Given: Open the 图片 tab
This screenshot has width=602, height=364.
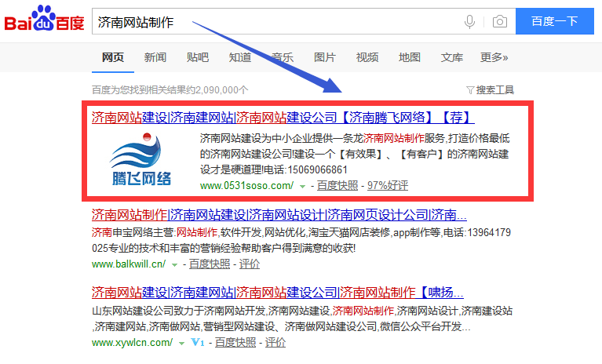Looking at the screenshot, I should coord(325,57).
